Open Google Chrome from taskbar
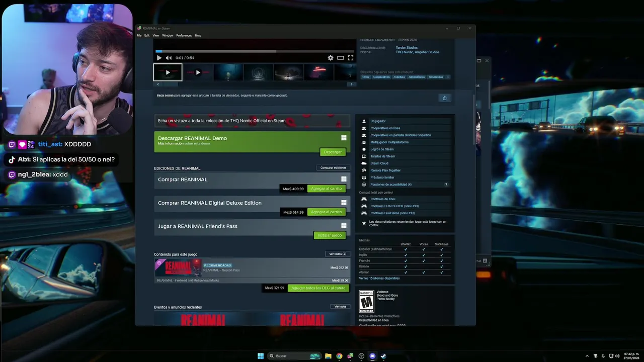Image resolution: width=644 pixels, height=362 pixels. click(x=339, y=356)
